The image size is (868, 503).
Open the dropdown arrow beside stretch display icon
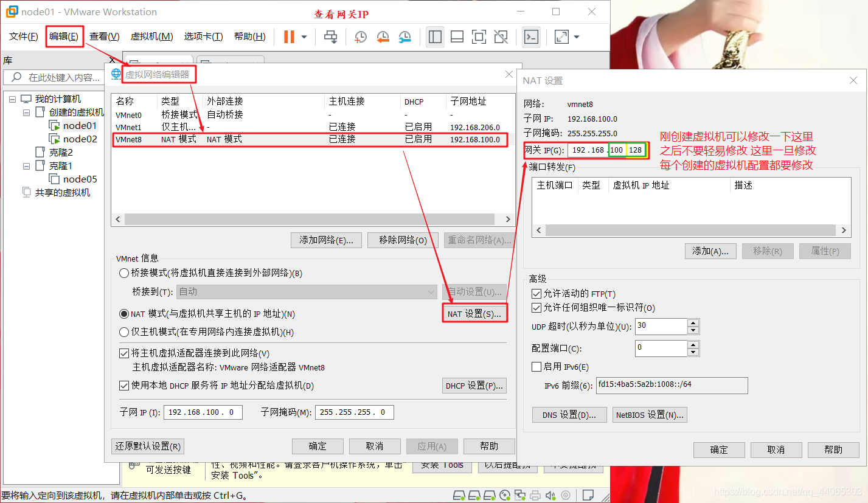pyautogui.click(x=577, y=37)
